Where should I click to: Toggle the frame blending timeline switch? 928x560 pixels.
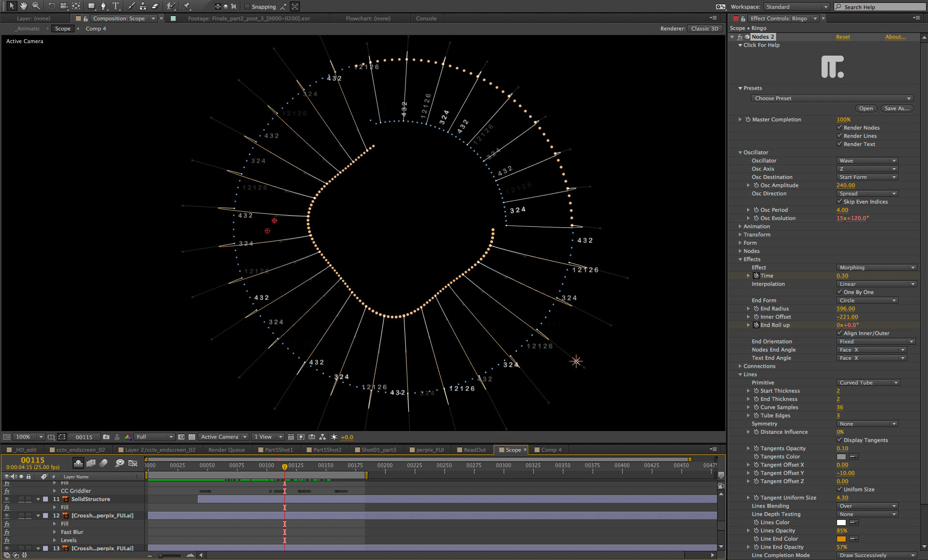(x=91, y=463)
